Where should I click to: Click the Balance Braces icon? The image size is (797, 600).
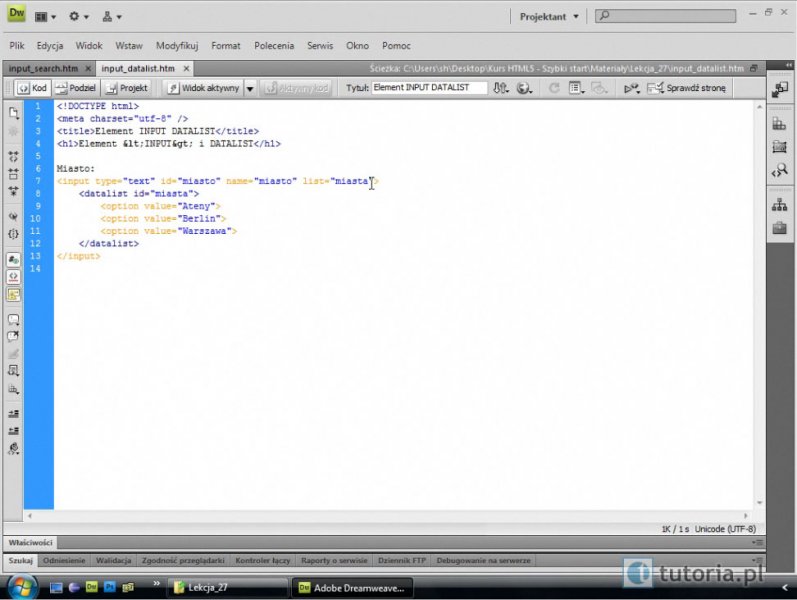pyautogui.click(x=14, y=233)
